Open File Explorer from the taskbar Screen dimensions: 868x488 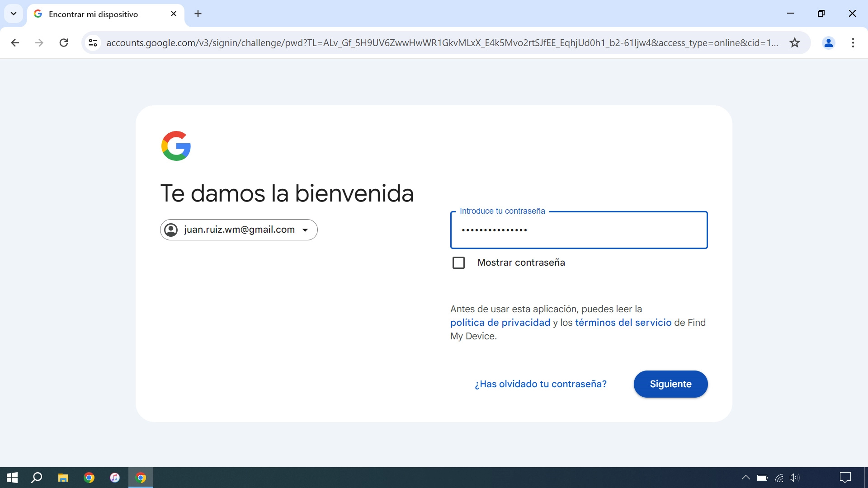pos(63,478)
